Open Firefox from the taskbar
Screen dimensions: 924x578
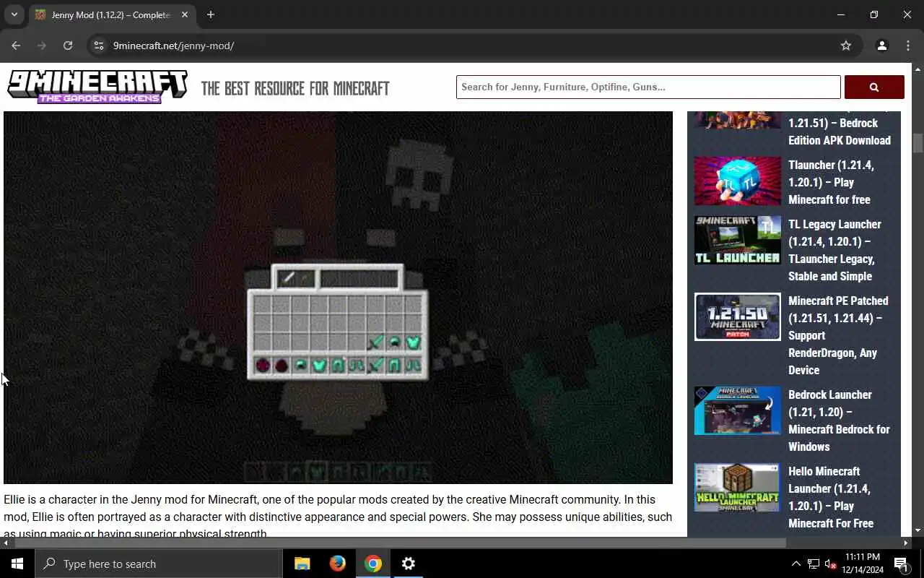(337, 564)
